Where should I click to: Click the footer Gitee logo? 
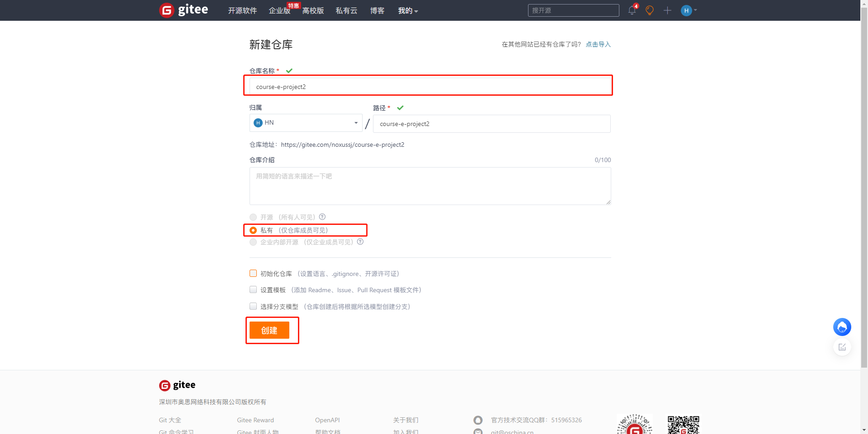point(177,385)
